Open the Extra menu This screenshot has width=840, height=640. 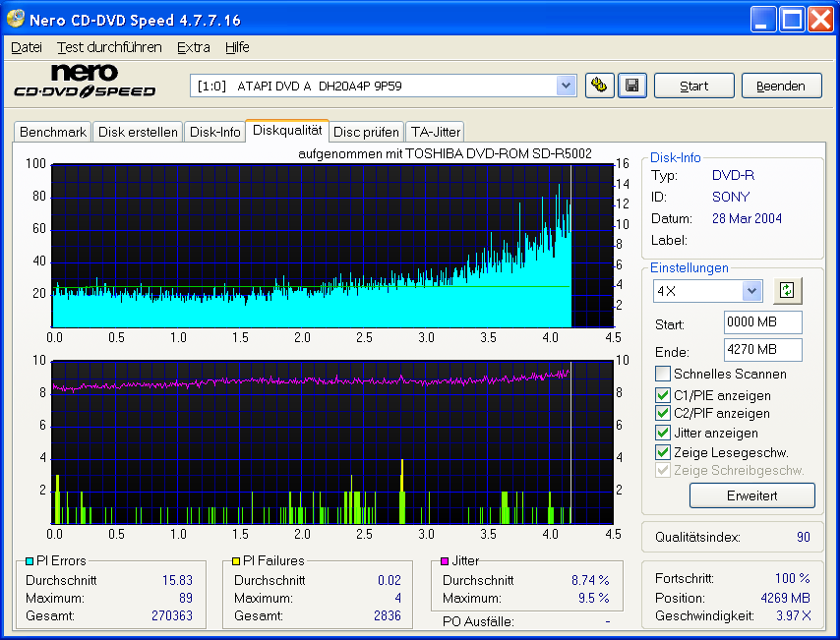coord(193,47)
